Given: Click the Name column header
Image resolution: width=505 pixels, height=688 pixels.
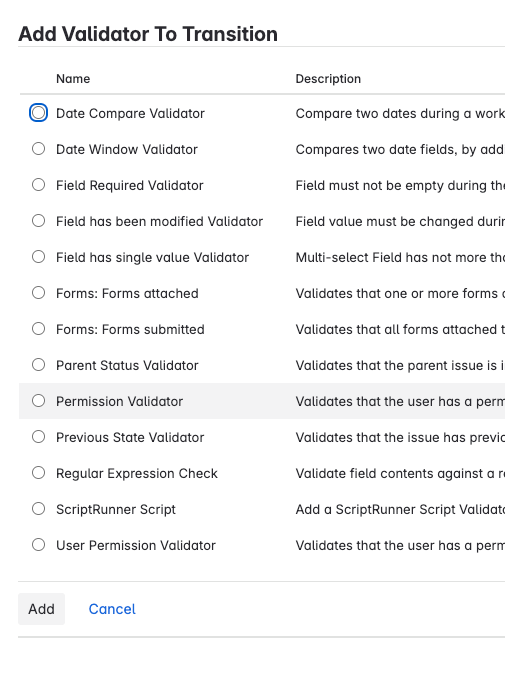Looking at the screenshot, I should [73, 79].
